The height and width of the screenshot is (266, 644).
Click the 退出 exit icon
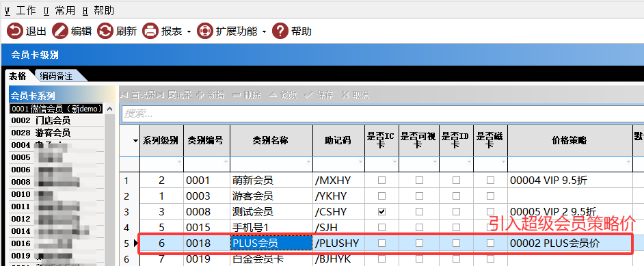15,31
